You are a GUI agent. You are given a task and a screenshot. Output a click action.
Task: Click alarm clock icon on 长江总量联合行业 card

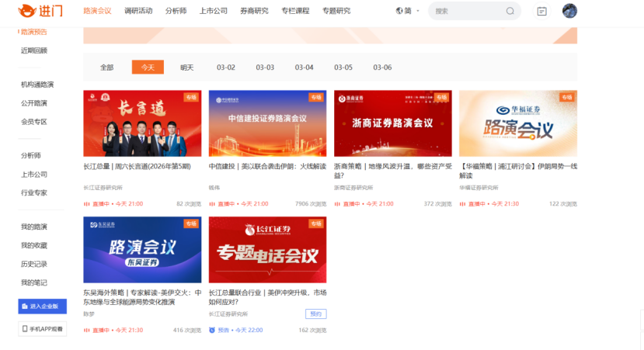pyautogui.click(x=212, y=330)
